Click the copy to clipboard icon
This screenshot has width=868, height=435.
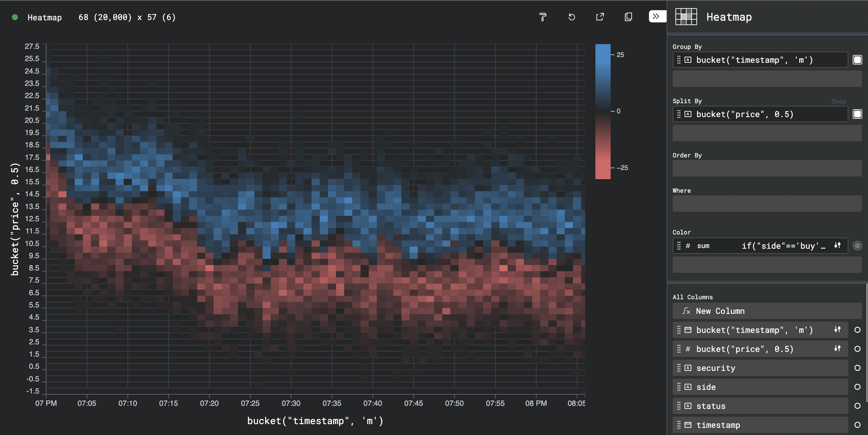(x=628, y=17)
